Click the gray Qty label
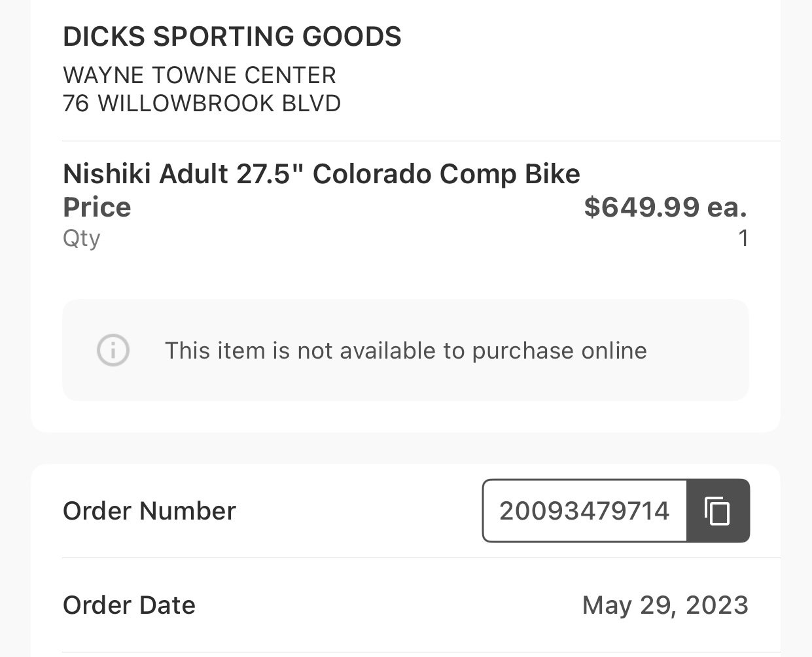This screenshot has width=812, height=657. [x=82, y=238]
